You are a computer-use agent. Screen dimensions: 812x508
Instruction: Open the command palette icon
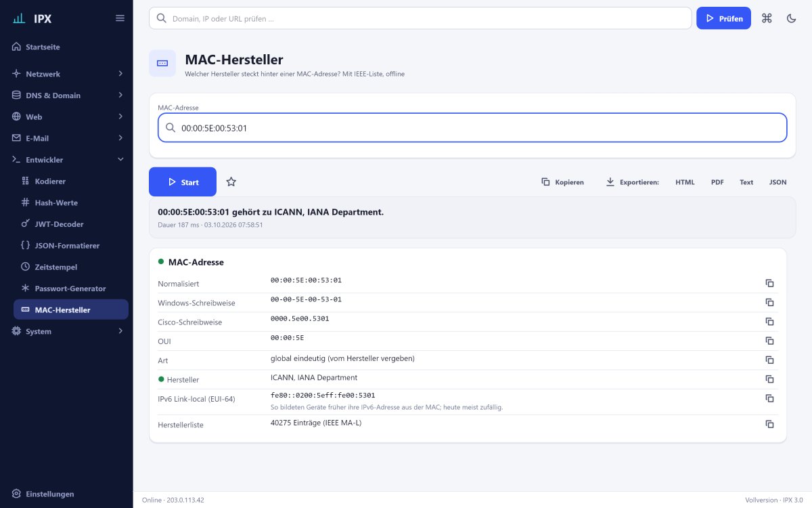coord(767,18)
